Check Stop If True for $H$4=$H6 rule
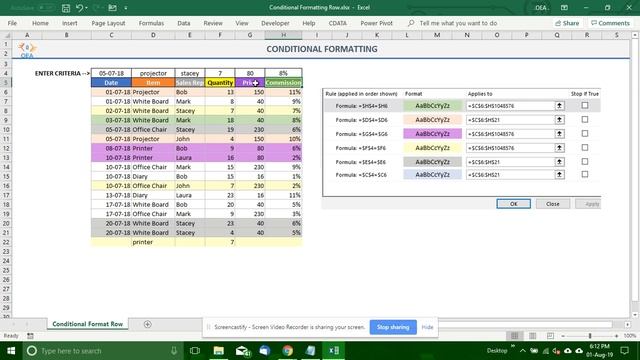The height and width of the screenshot is (360, 640). point(585,105)
